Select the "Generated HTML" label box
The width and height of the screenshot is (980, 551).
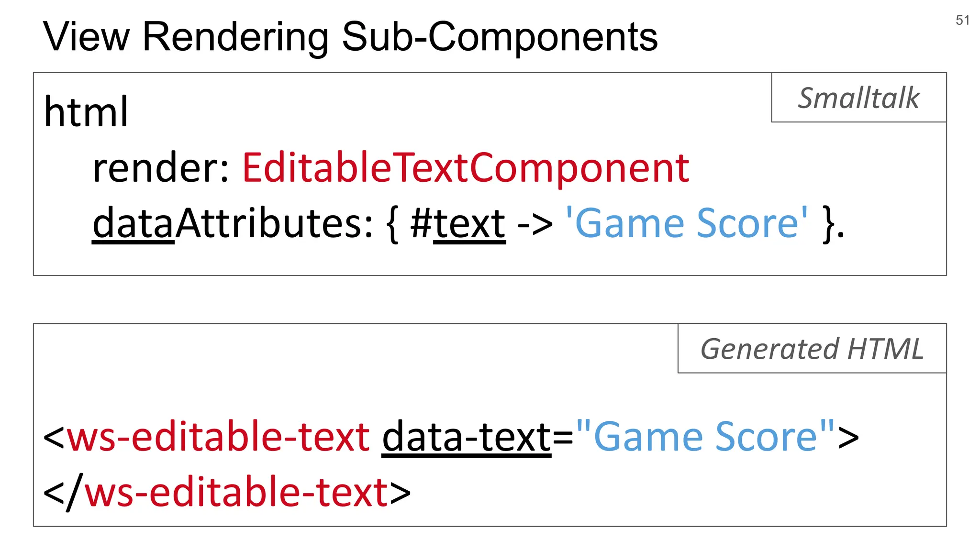point(812,349)
